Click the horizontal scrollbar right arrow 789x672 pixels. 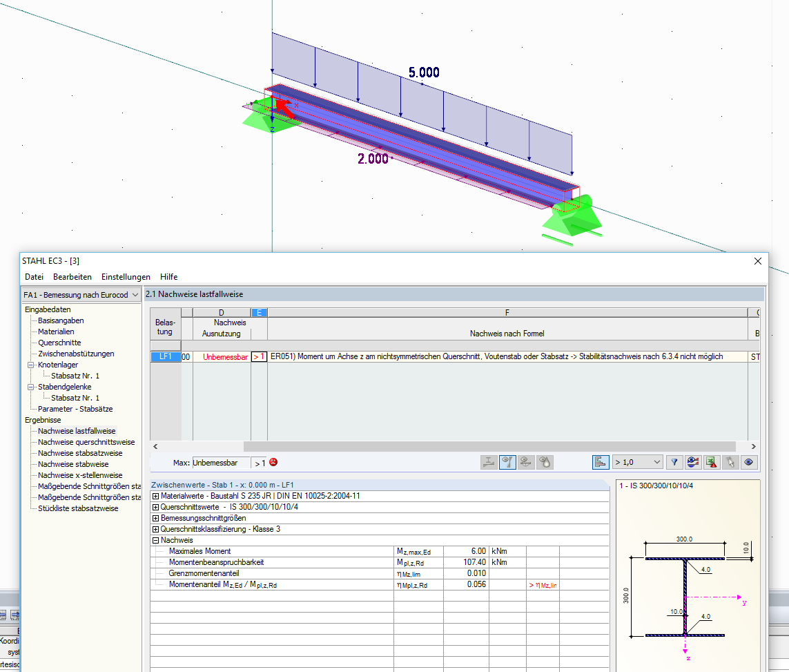[x=753, y=446]
